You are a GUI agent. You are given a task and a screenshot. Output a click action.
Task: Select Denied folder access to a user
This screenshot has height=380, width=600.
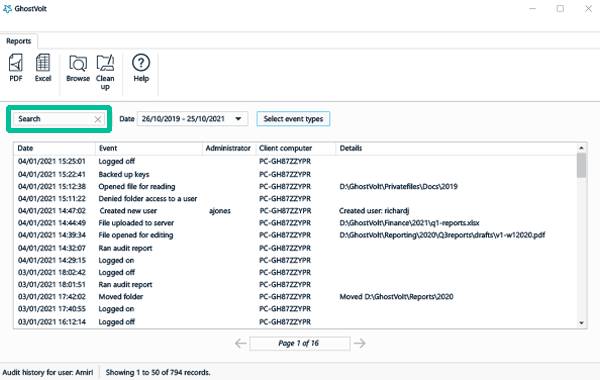tap(148, 199)
